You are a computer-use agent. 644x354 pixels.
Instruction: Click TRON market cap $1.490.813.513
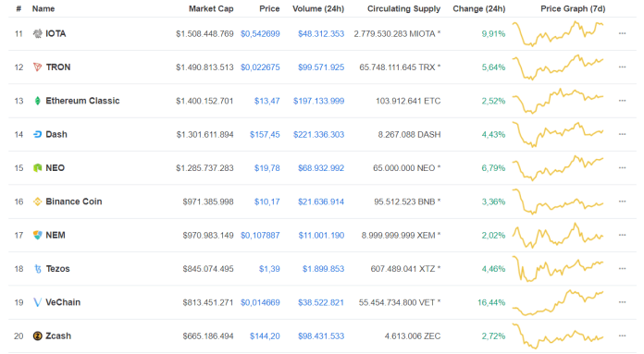tap(204, 67)
